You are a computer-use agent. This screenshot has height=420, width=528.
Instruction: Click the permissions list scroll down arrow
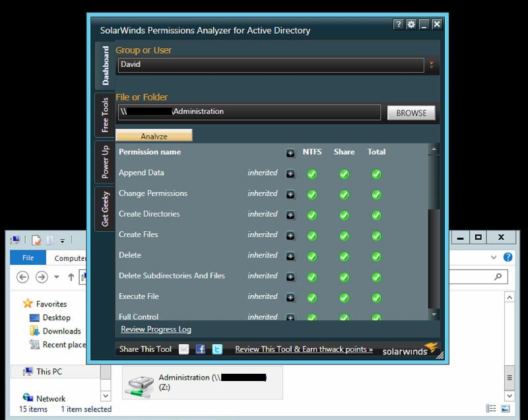pos(434,314)
